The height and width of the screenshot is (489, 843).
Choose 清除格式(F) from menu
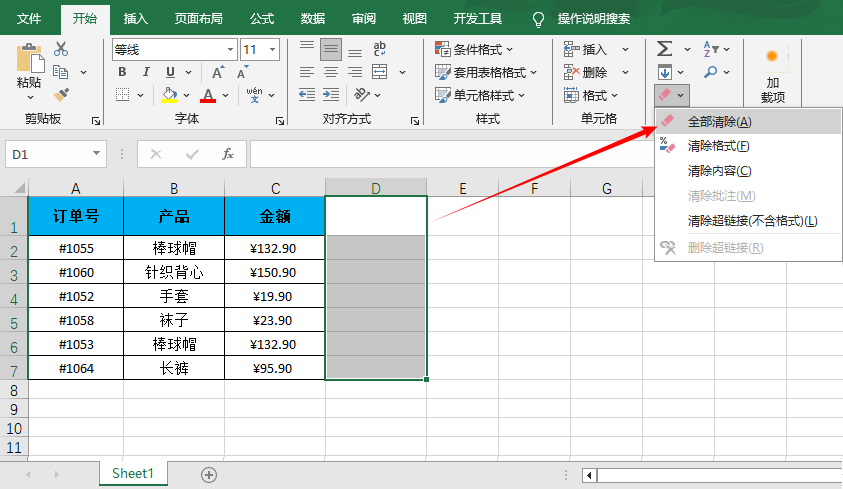(748, 146)
